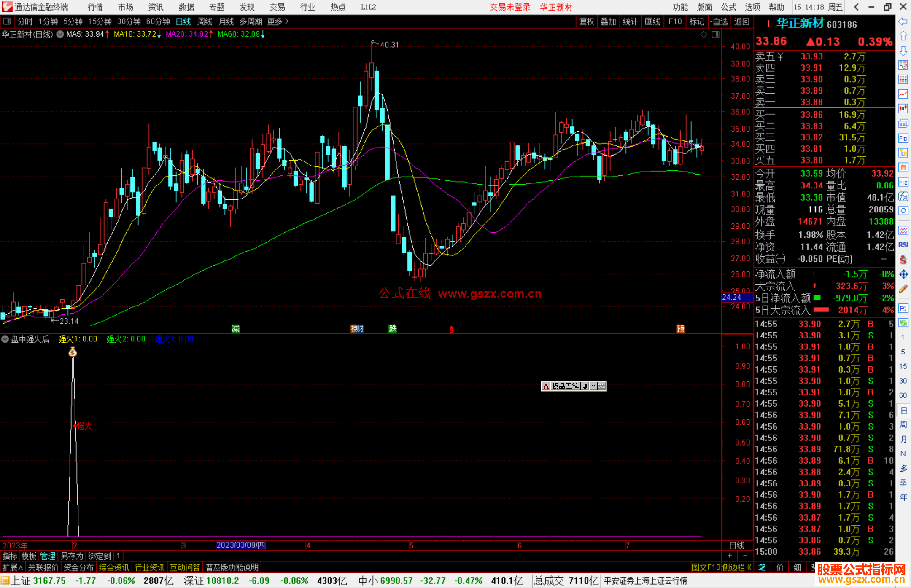This screenshot has height=588, width=911.
Task: Toggle the layout square left of 分时
Action: point(7,21)
